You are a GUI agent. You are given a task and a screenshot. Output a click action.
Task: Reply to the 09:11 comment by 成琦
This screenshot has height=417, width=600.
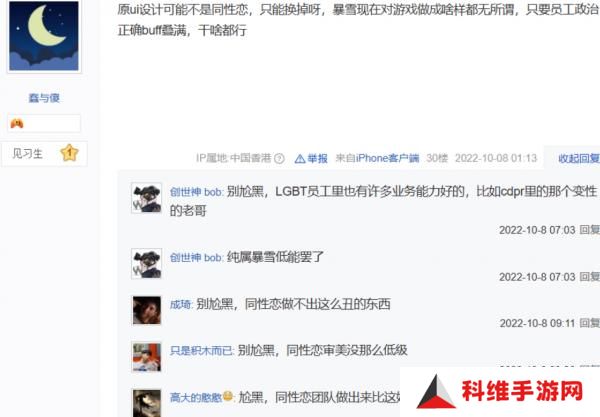tap(589, 323)
